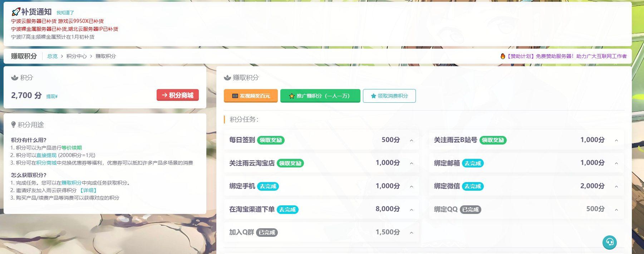This screenshot has width=644, height=254.
Task: Claim 关注雨云B站号 reward badge
Action: [493, 140]
